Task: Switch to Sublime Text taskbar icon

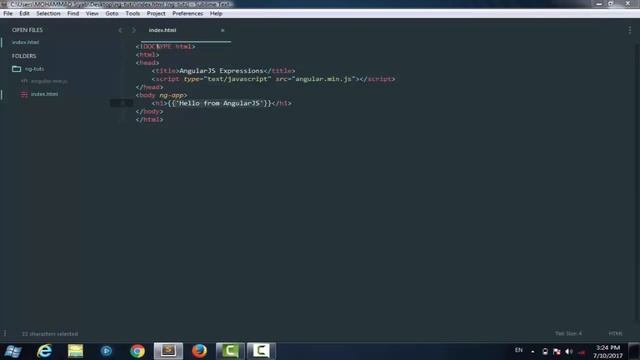Action: 168,351
